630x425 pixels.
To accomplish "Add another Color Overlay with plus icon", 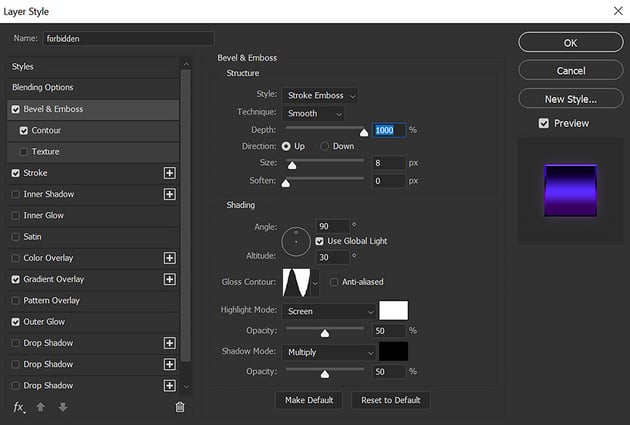I will click(x=169, y=258).
